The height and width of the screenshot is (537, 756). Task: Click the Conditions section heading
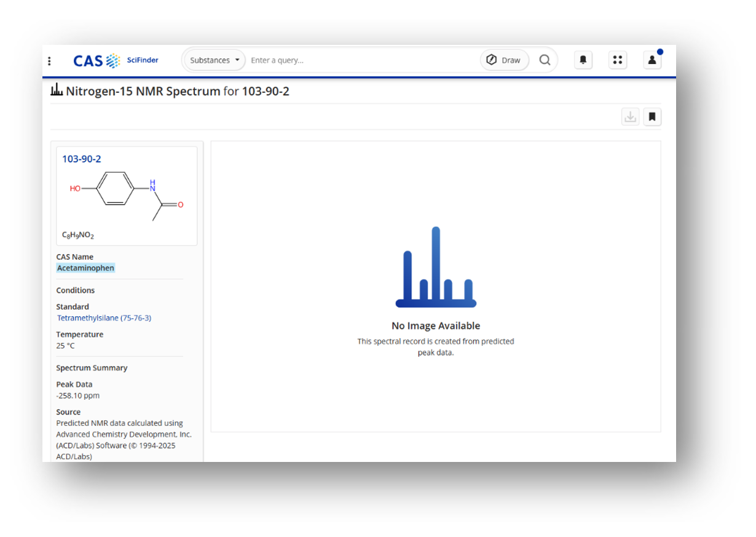pos(76,290)
